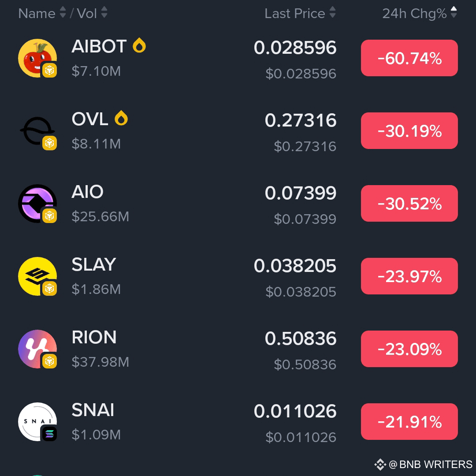
Task: Click the $37.98M volume under RION
Action: 99,362
